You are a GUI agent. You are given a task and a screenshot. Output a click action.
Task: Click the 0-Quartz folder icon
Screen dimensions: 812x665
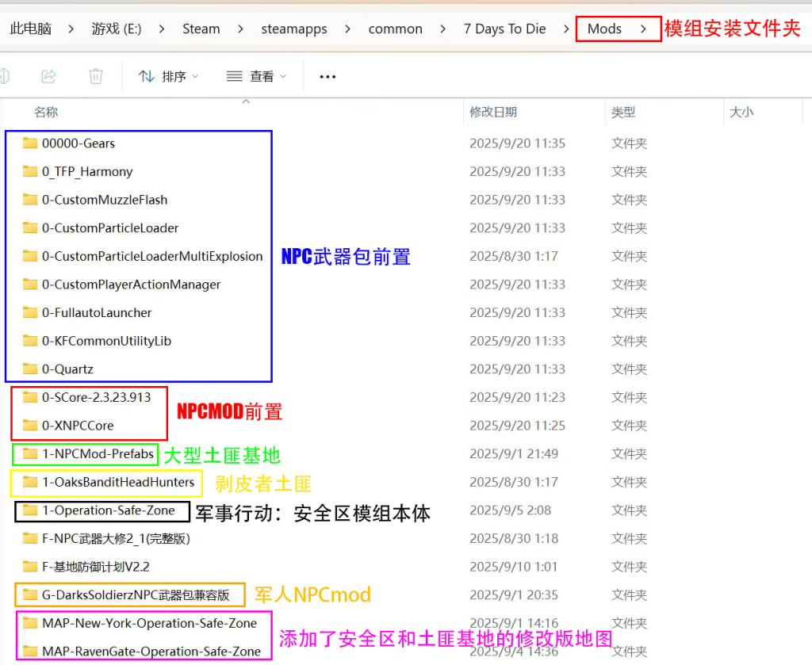pos(30,369)
